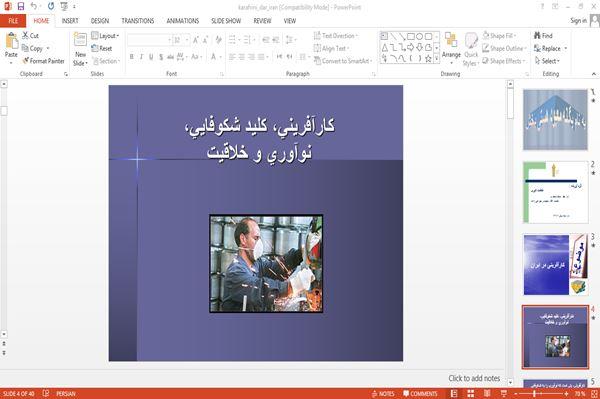Expand the Layout dropdown
The image size is (600, 399).
click(x=105, y=36)
